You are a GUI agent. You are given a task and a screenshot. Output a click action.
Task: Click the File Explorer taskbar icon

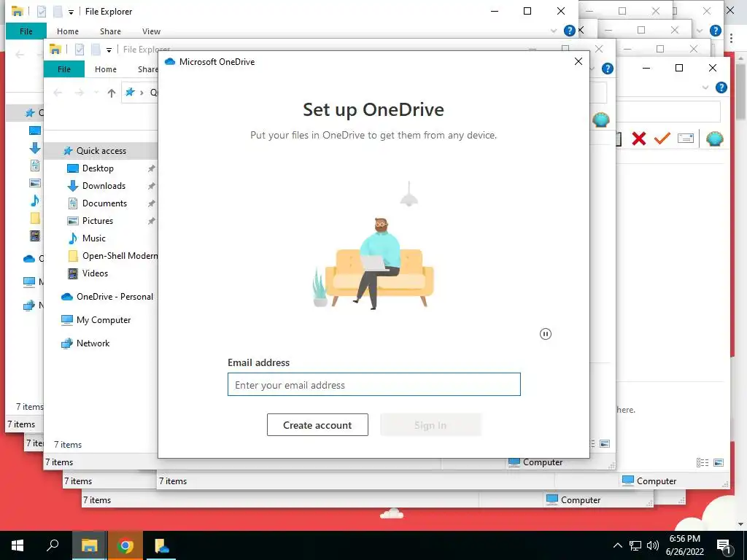click(89, 545)
